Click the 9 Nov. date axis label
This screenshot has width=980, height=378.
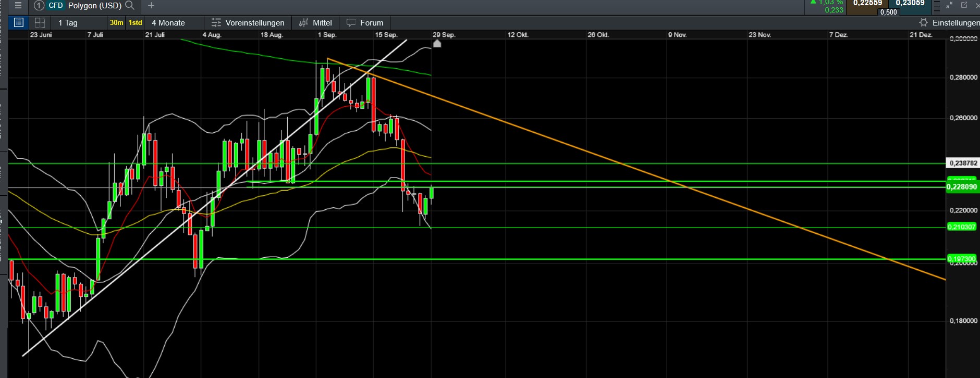(678, 35)
